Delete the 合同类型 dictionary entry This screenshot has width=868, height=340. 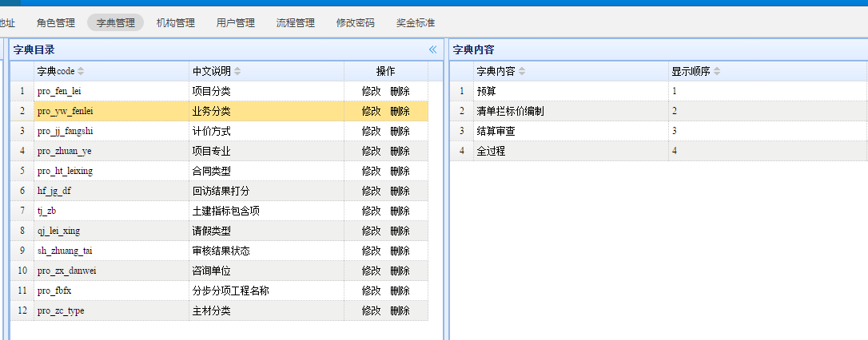click(x=400, y=171)
